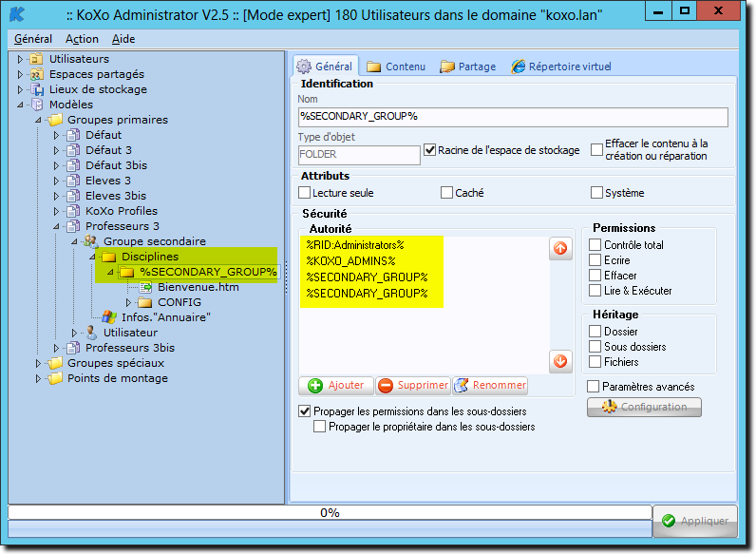The image size is (756, 554).
Task: Open the Aide menu
Action: (x=123, y=39)
